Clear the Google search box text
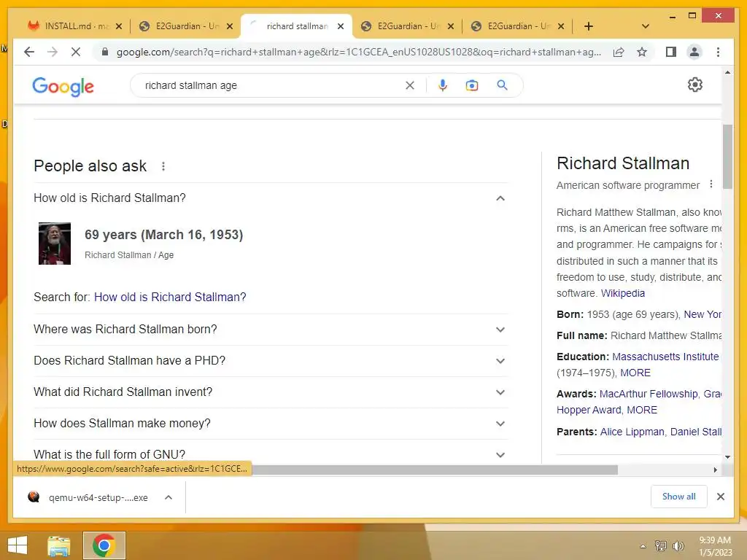The height and width of the screenshot is (560, 747). [410, 85]
